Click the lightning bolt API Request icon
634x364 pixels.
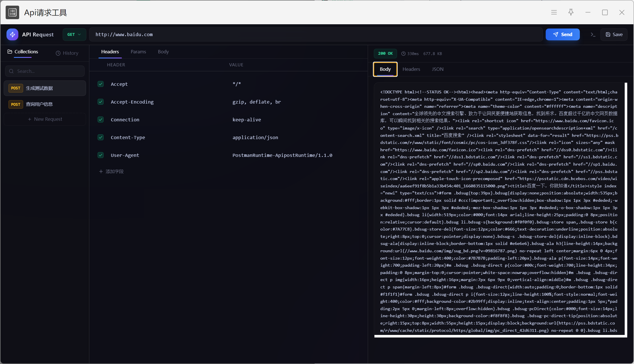[12, 34]
